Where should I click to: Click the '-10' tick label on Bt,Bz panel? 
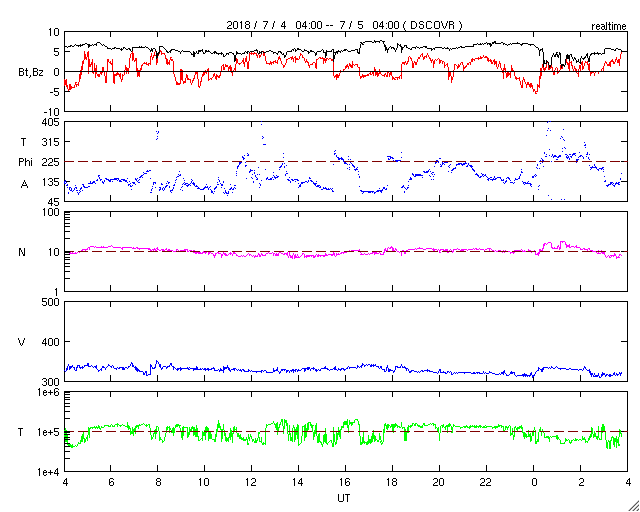[x=51, y=111]
